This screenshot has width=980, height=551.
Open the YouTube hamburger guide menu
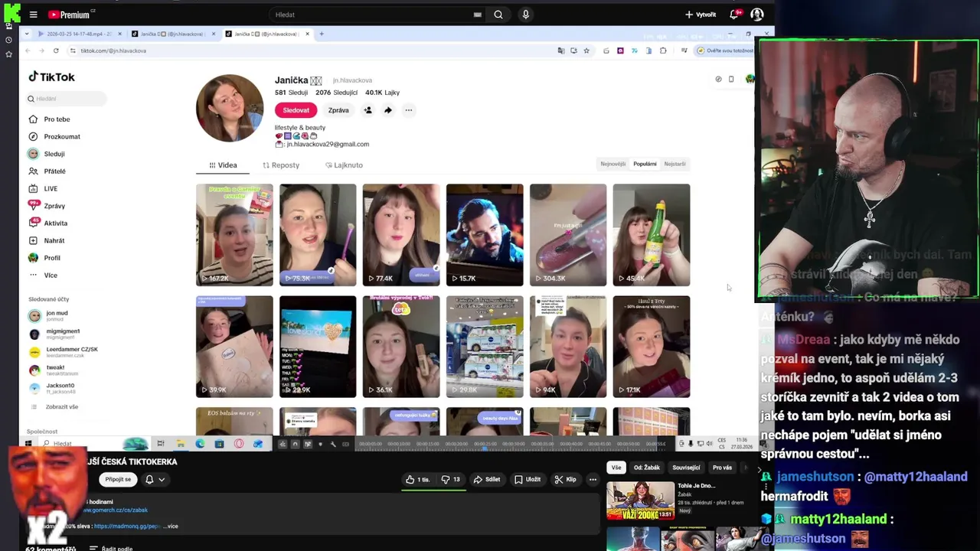pyautogui.click(x=33, y=15)
